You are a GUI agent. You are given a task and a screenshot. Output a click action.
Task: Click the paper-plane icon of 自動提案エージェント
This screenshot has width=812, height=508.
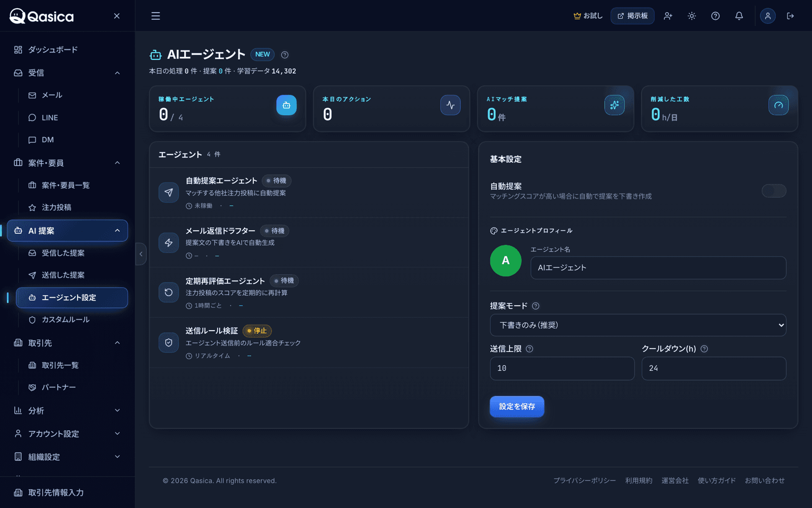[x=168, y=193]
